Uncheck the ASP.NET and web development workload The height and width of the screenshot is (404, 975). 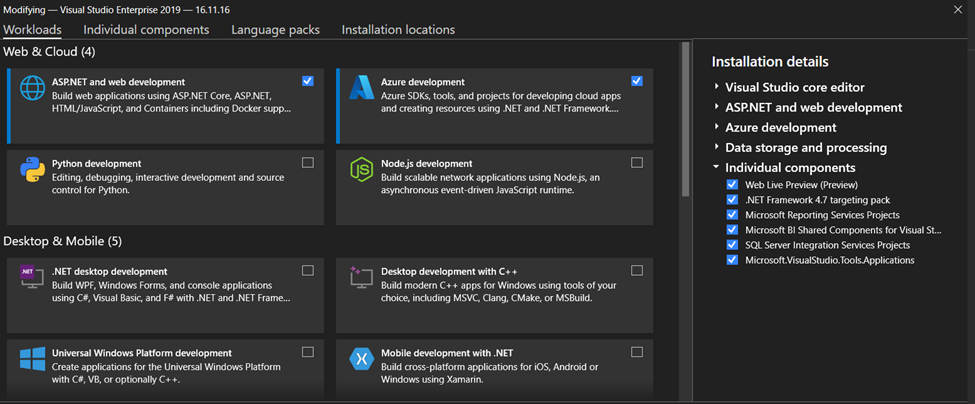tap(308, 81)
